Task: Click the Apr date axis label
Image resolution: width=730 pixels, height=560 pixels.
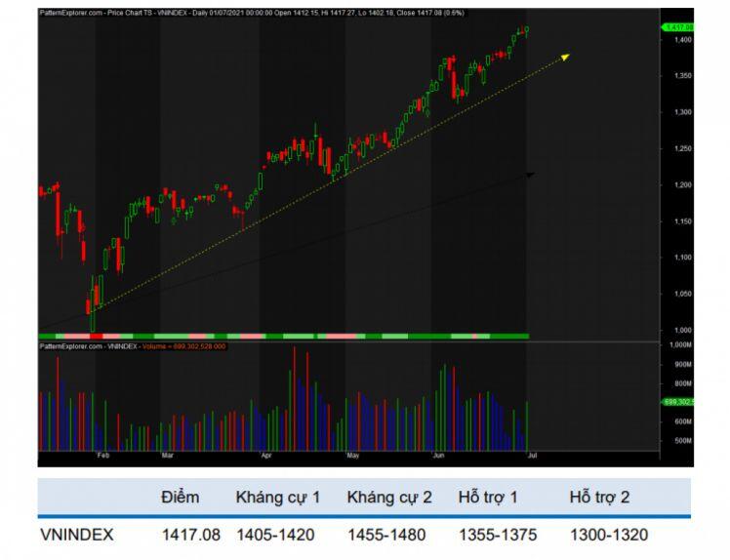Action: 266,456
